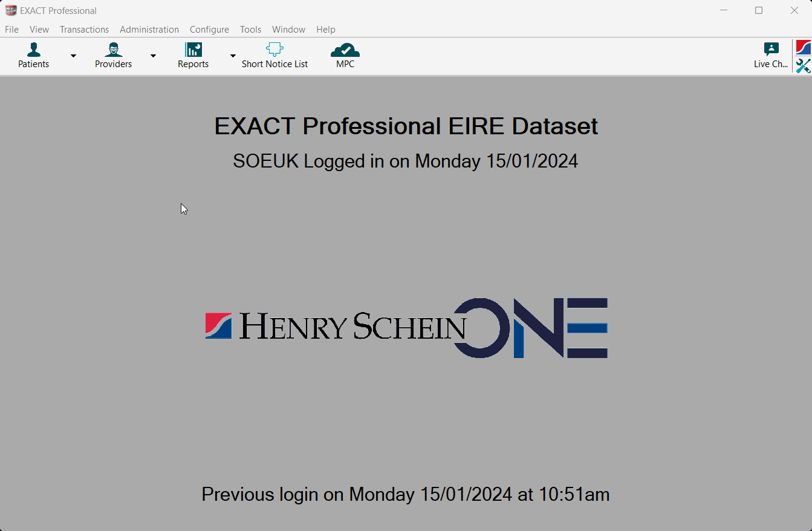The width and height of the screenshot is (812, 531).
Task: Open the Transactions menu
Action: point(84,29)
